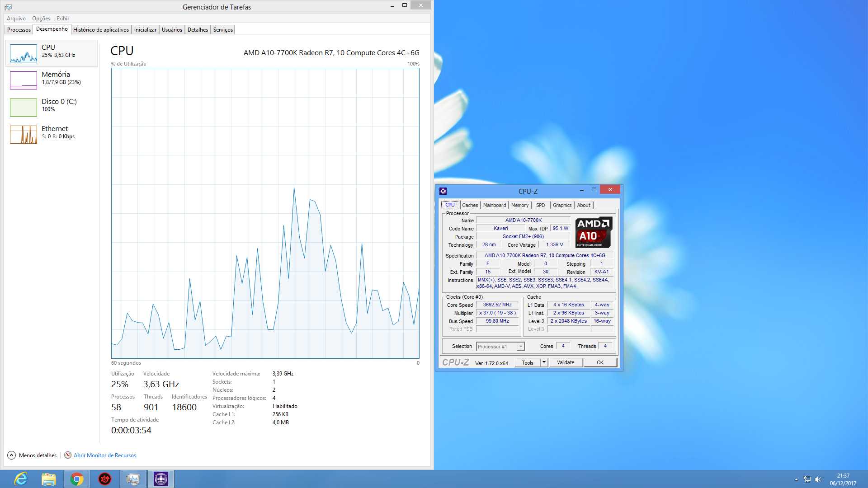This screenshot has height=488, width=868.
Task: Minimize the CPU-Z window
Action: [x=581, y=190]
